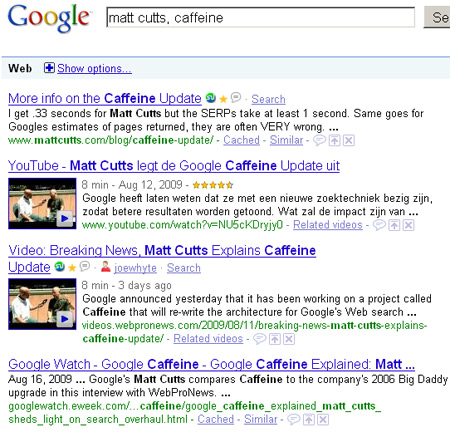Play the YouTube video thumbnail
The width and height of the screenshot is (450, 437).
pyautogui.click(x=42, y=203)
